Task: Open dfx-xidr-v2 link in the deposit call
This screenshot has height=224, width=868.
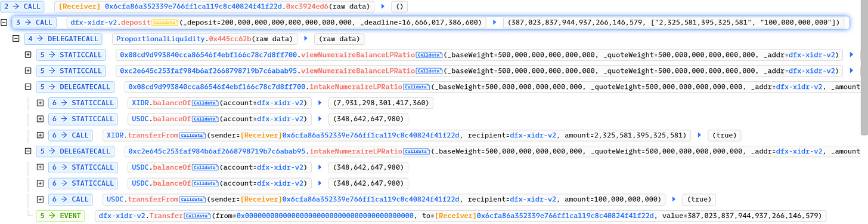Action: 94,23
